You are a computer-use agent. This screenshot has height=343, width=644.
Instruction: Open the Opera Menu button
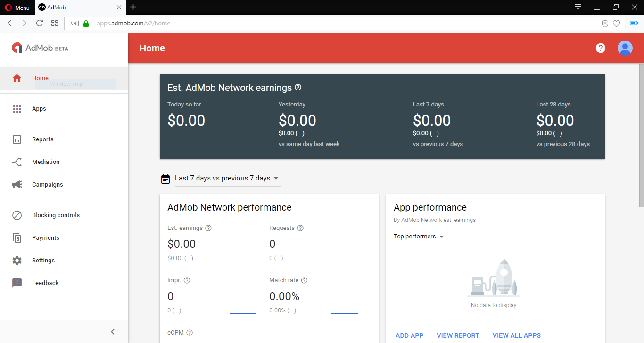tap(17, 8)
